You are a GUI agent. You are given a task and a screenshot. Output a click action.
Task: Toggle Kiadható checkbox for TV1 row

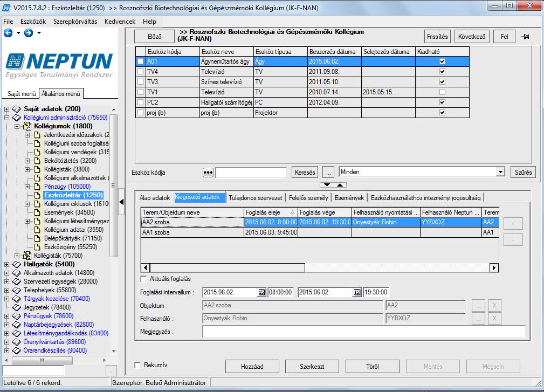[x=442, y=92]
